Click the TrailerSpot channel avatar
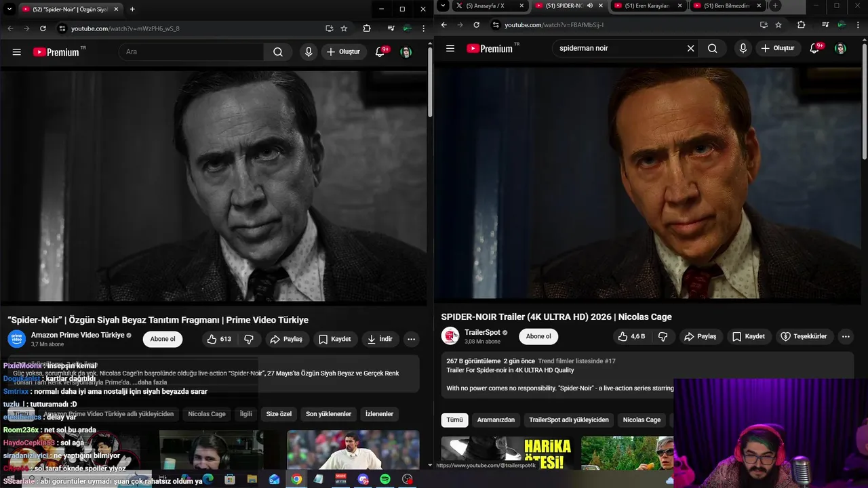This screenshot has height=488, width=868. click(450, 336)
